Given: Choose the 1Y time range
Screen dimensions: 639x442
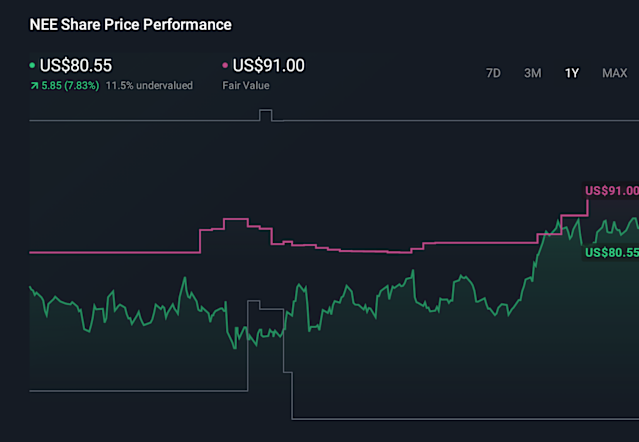Looking at the screenshot, I should (571, 73).
